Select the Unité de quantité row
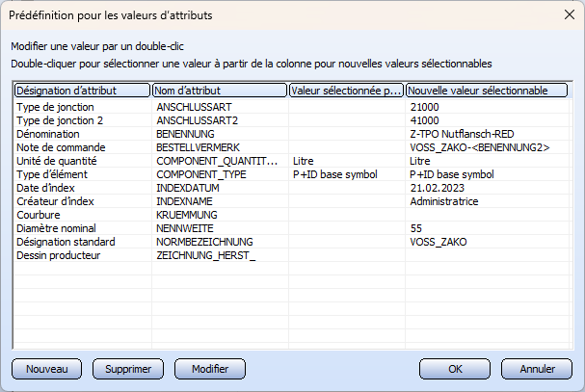 [291, 161]
